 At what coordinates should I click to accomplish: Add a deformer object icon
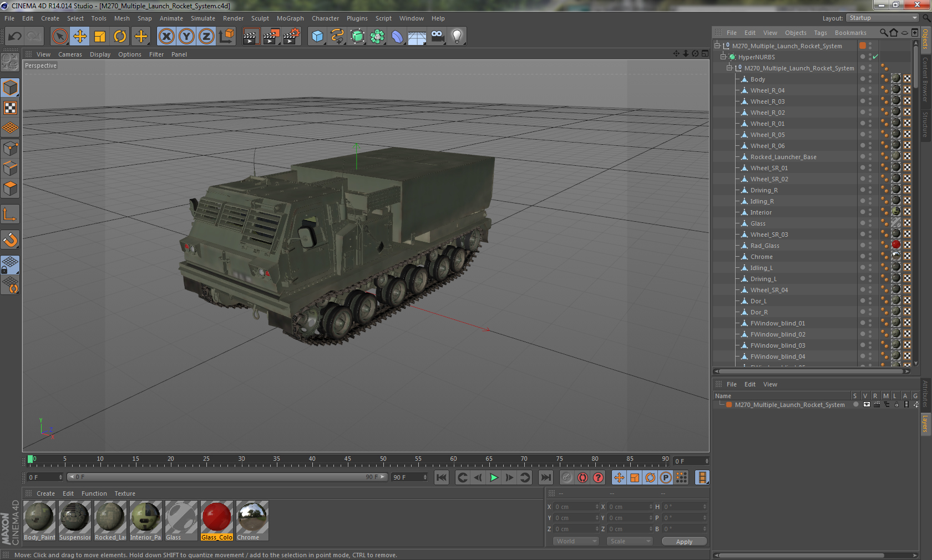click(x=397, y=37)
